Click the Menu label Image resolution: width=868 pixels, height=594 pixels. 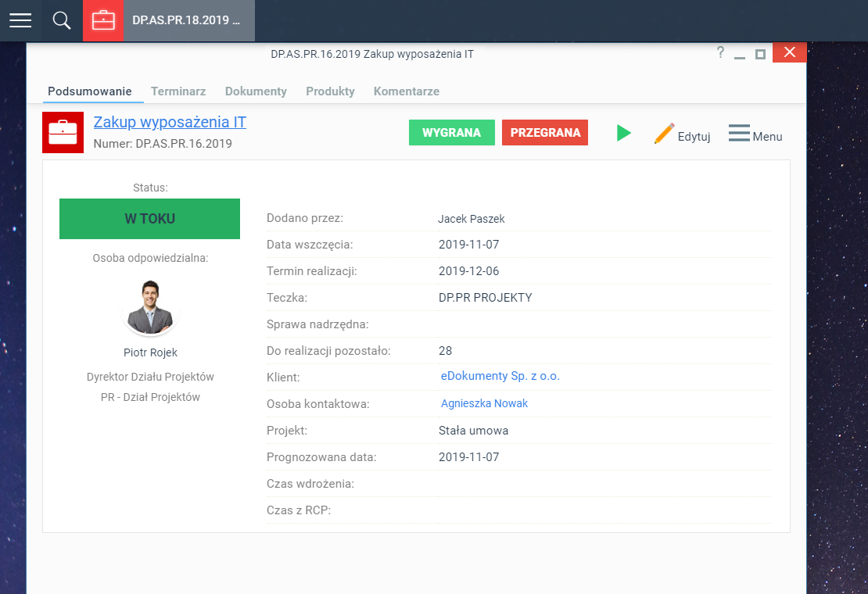767,137
